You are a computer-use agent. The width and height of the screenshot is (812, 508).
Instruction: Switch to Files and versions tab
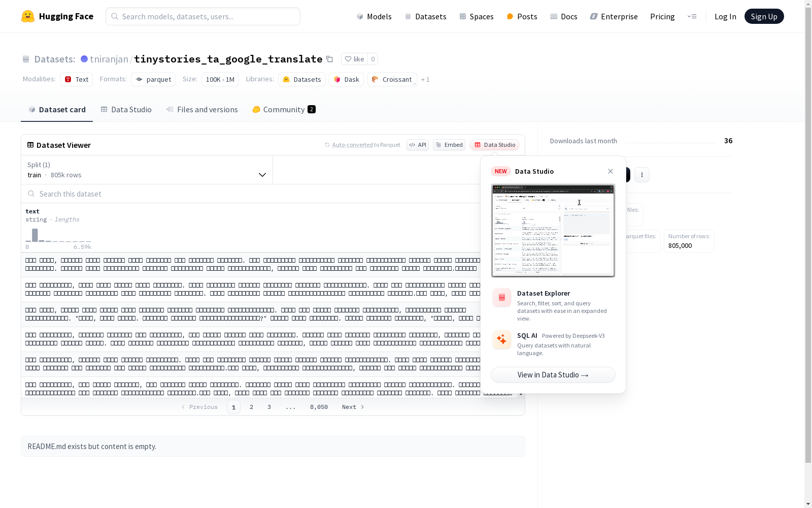click(x=202, y=110)
